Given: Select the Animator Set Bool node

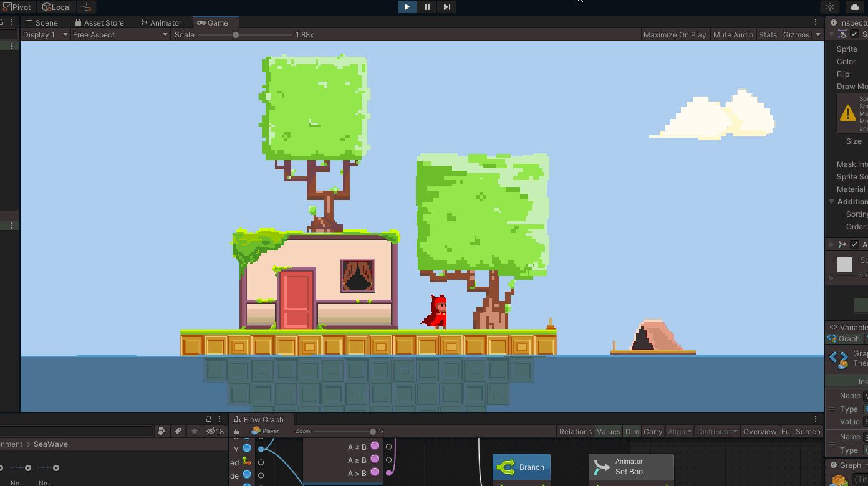Looking at the screenshot, I should click(x=631, y=467).
